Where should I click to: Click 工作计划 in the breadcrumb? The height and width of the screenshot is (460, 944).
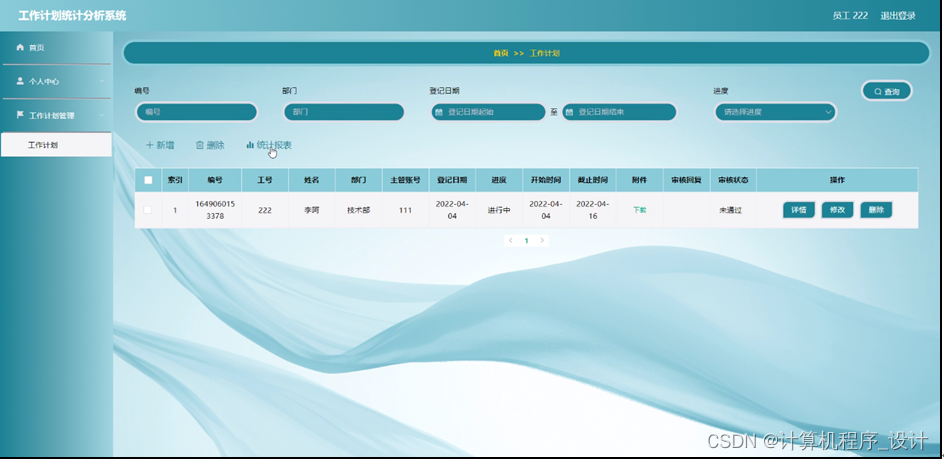(x=545, y=53)
